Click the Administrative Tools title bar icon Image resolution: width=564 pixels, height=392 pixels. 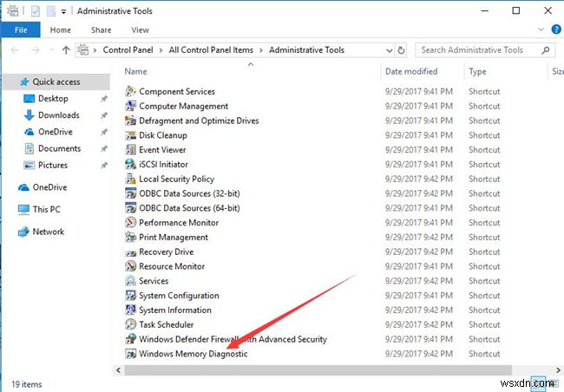coord(13,11)
